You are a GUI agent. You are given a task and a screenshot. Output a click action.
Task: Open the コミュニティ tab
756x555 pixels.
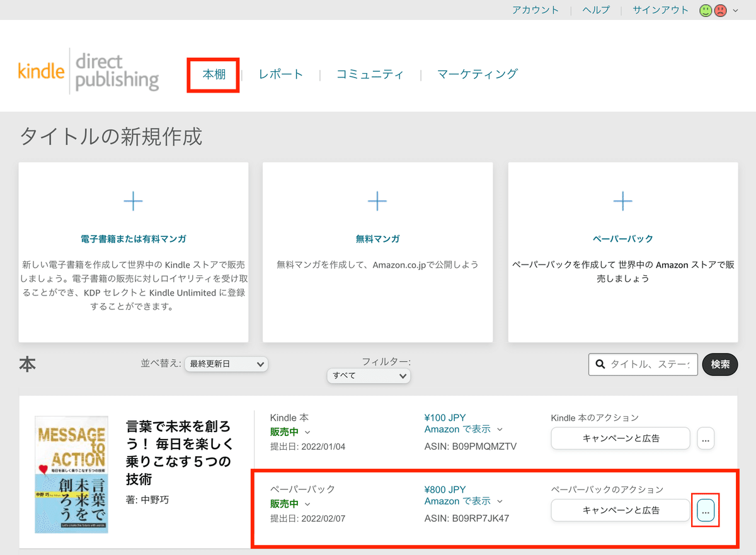tap(370, 74)
